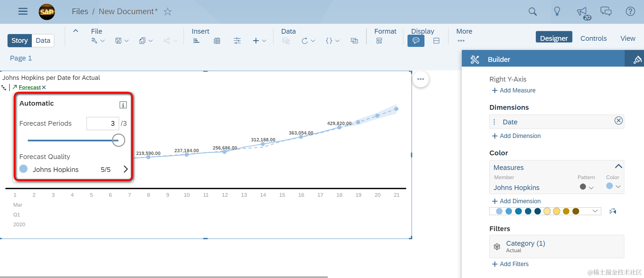The image size is (644, 278).
Task: Open Johns Hopkins Pattern dropdown
Action: pyautogui.click(x=591, y=188)
